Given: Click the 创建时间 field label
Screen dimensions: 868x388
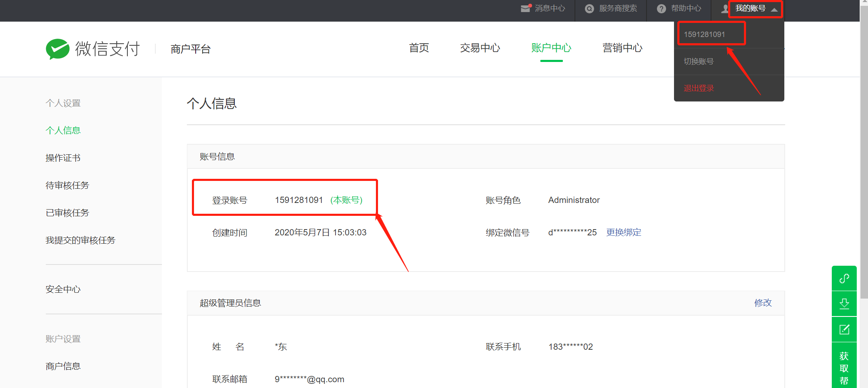Looking at the screenshot, I should tap(230, 233).
